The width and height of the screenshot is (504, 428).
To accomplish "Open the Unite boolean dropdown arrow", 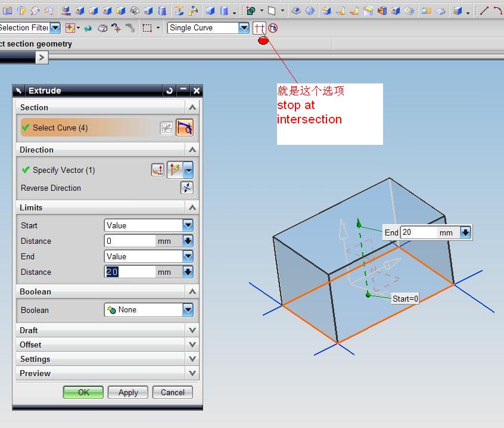I will tap(262, 11).
